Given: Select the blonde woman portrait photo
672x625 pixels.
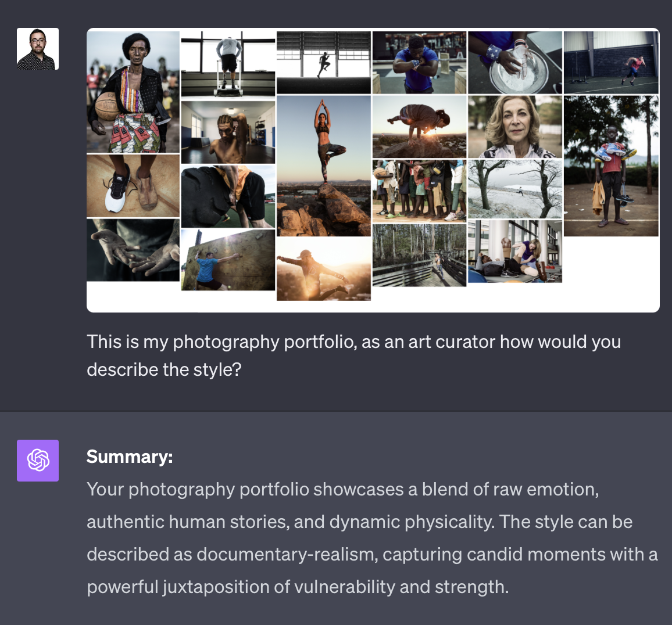Looking at the screenshot, I should point(514,127).
